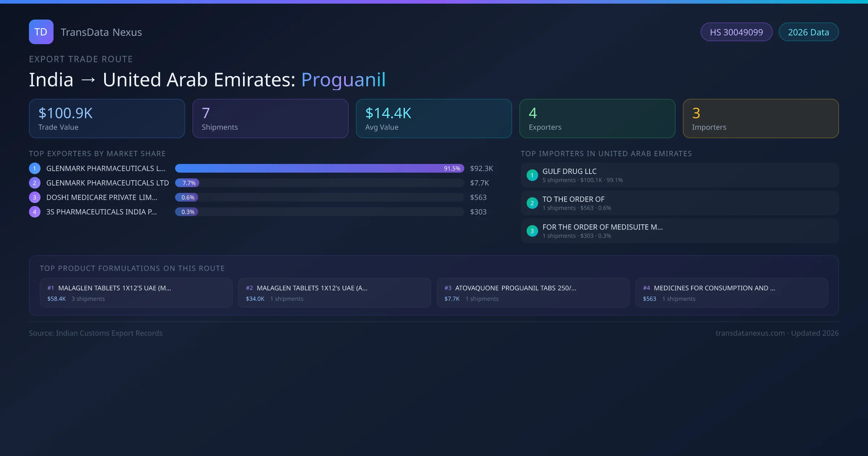
Task: Click the HS 30049099 pill
Action: point(736,32)
